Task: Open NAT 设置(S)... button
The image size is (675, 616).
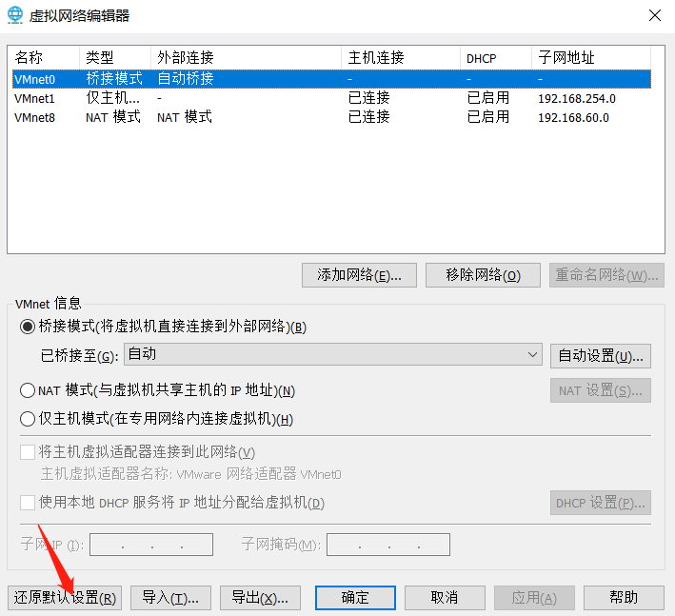Action: [601, 390]
